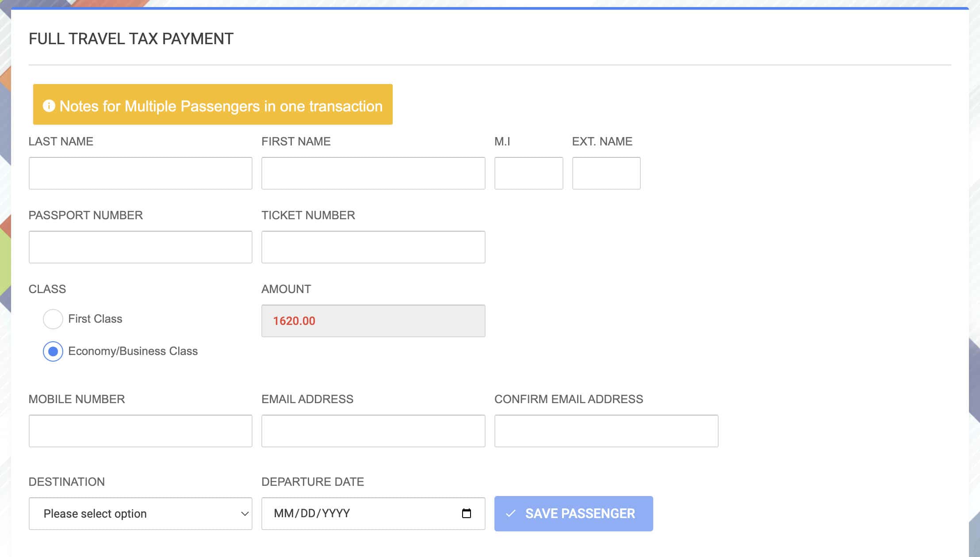Open the destination dropdown showing Please select option
This screenshot has height=557, width=980.
140,513
